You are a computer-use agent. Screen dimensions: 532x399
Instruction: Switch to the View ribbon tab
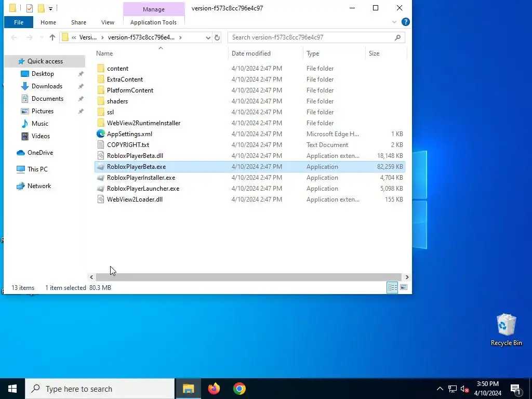point(108,22)
